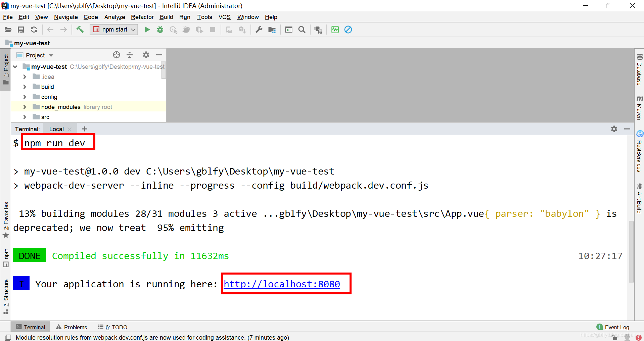The width and height of the screenshot is (644, 341).
Task: Open the http://localhost:8080 link
Action: (x=282, y=284)
